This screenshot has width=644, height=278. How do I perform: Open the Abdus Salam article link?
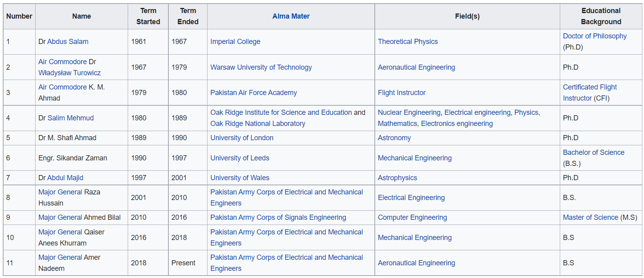[x=68, y=42]
